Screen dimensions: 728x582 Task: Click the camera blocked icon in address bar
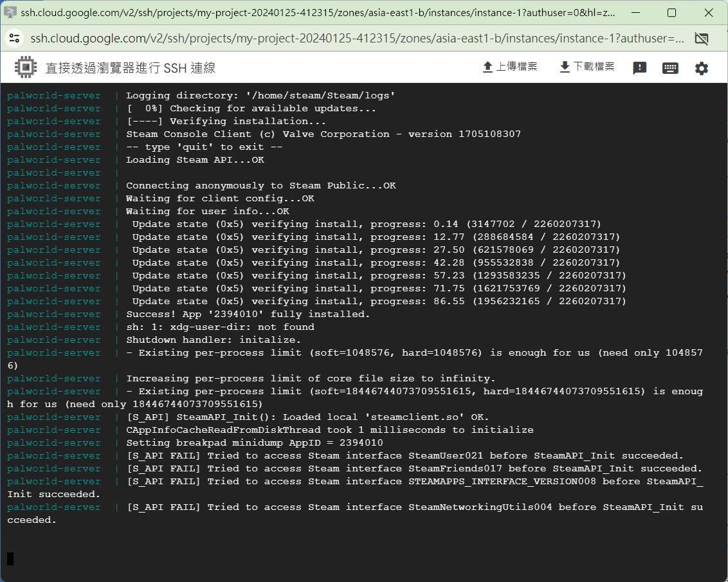(x=701, y=39)
